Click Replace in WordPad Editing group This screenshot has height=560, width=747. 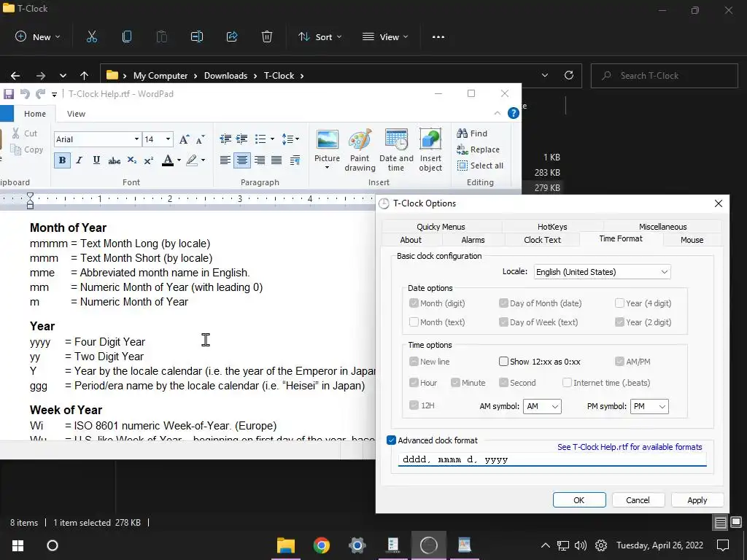[x=478, y=149]
